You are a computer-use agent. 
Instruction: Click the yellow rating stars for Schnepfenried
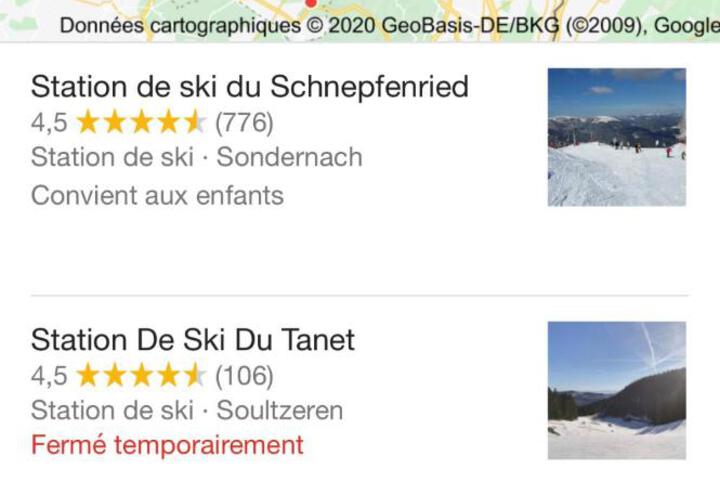[141, 122]
